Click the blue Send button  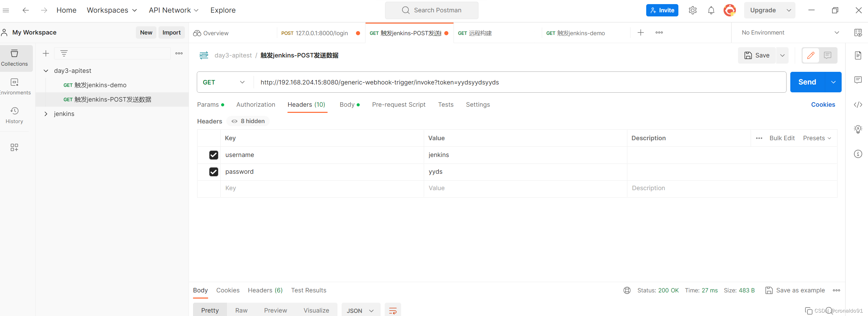click(x=807, y=82)
